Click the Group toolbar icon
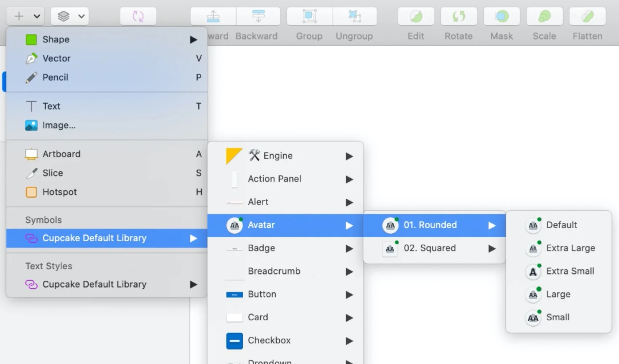Screen dimensions: 619x364 click(309, 16)
